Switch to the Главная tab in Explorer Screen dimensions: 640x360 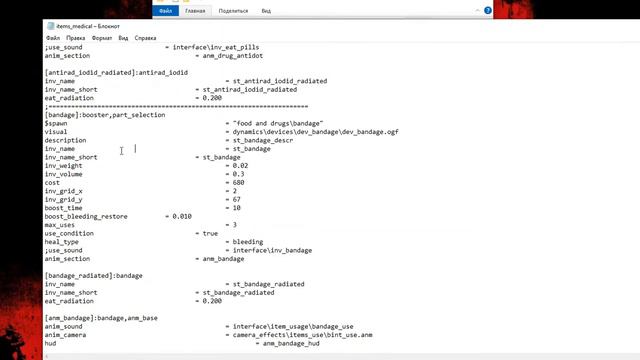point(195,11)
